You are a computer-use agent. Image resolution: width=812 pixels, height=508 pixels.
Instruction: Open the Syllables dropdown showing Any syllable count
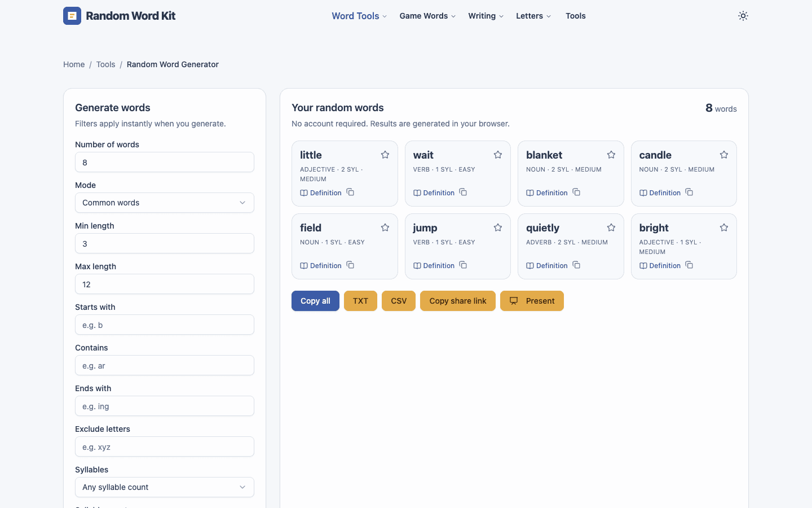click(x=165, y=487)
